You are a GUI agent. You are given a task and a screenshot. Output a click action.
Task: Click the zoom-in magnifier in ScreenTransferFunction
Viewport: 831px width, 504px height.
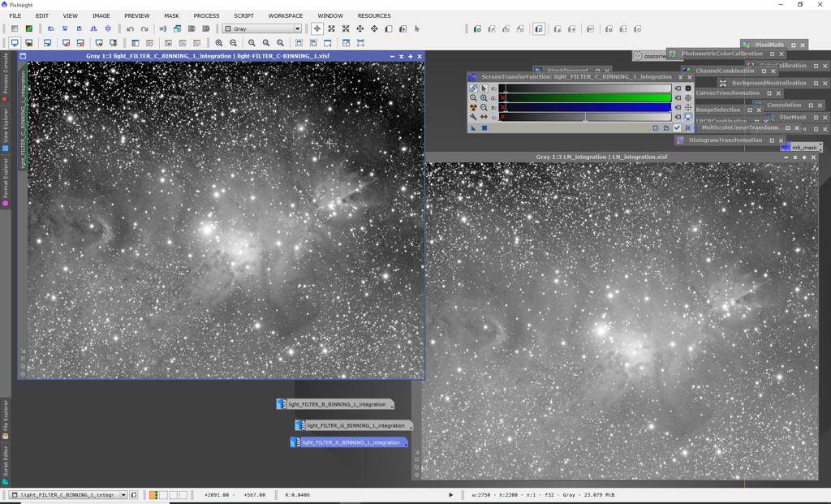pyautogui.click(x=484, y=98)
